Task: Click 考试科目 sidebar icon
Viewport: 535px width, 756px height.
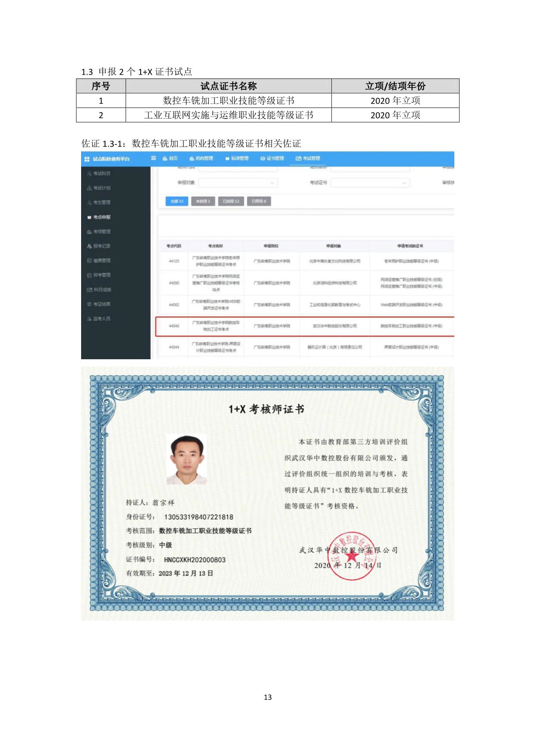Action: pos(89,174)
